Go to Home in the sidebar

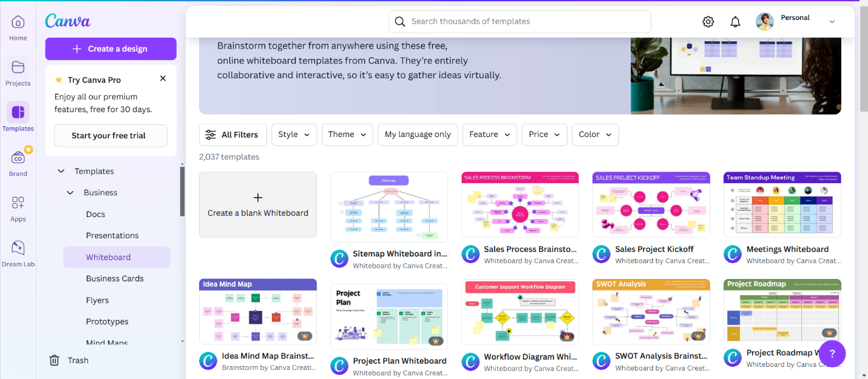pyautogui.click(x=18, y=28)
